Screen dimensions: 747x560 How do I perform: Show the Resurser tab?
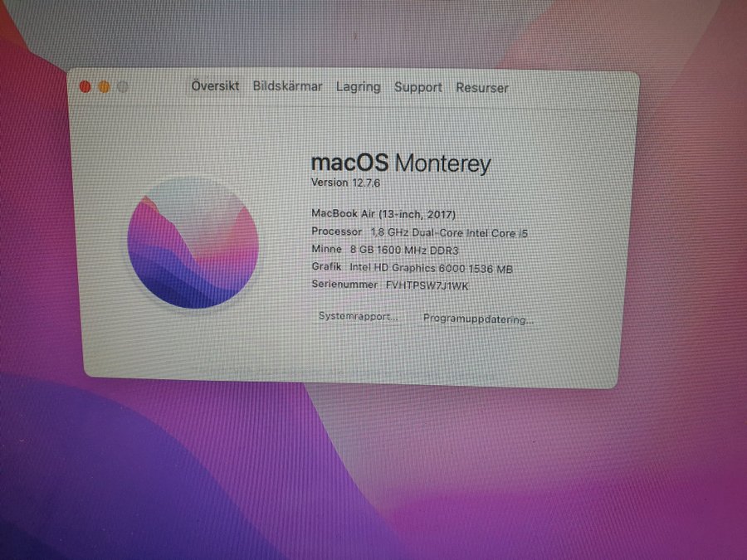481,88
